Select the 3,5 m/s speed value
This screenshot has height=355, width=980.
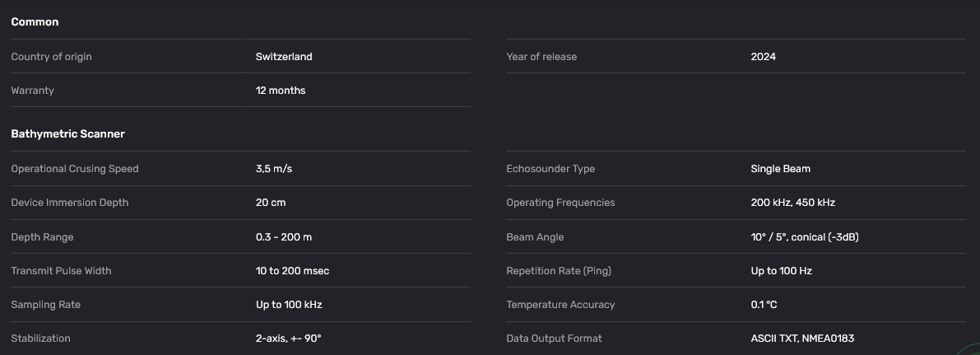(x=274, y=169)
